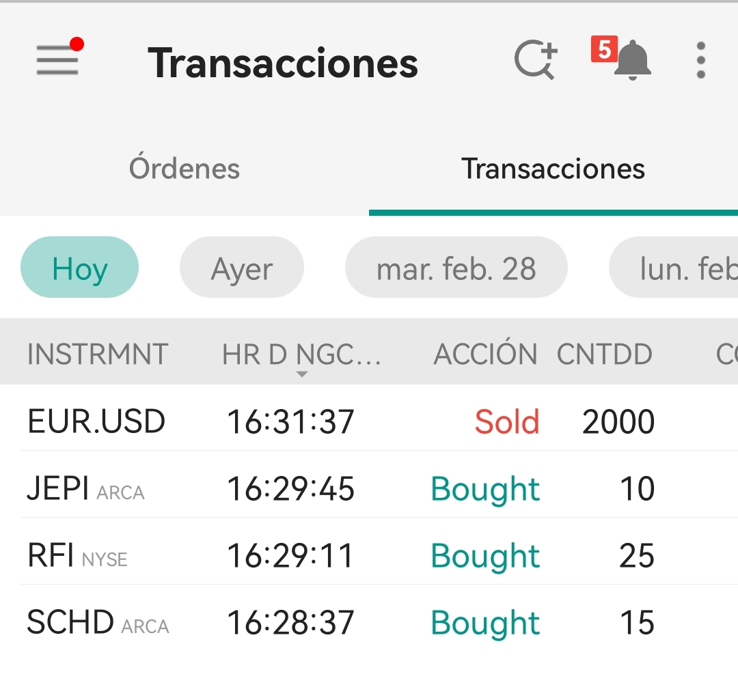Select the Transacciones tab
The width and height of the screenshot is (738, 700).
(553, 169)
